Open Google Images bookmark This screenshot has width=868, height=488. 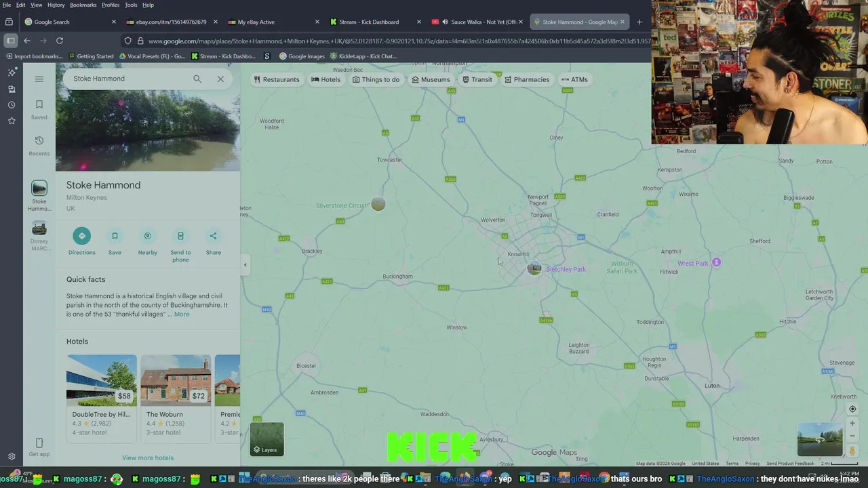[x=302, y=56]
